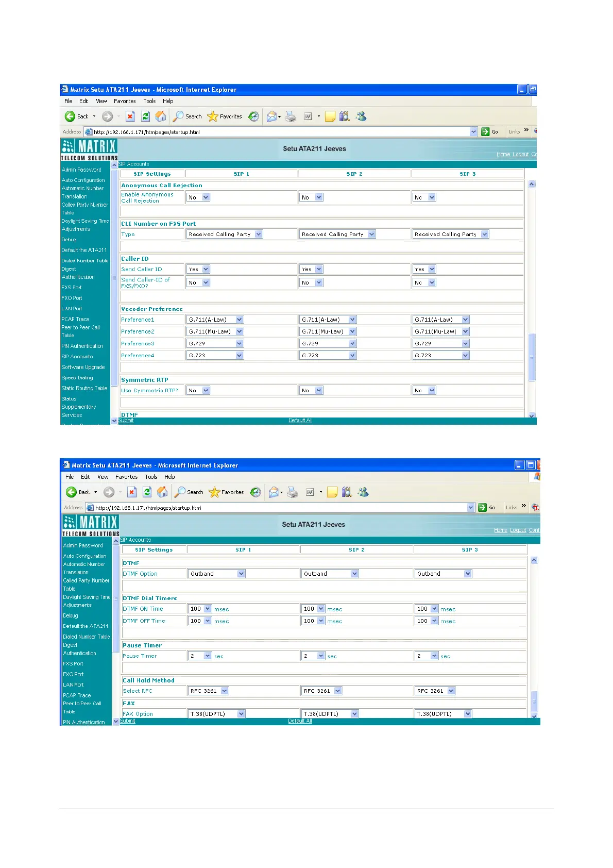Open Admin Password in lower window sidebar
The height and width of the screenshot is (868, 613).
pyautogui.click(x=83, y=546)
